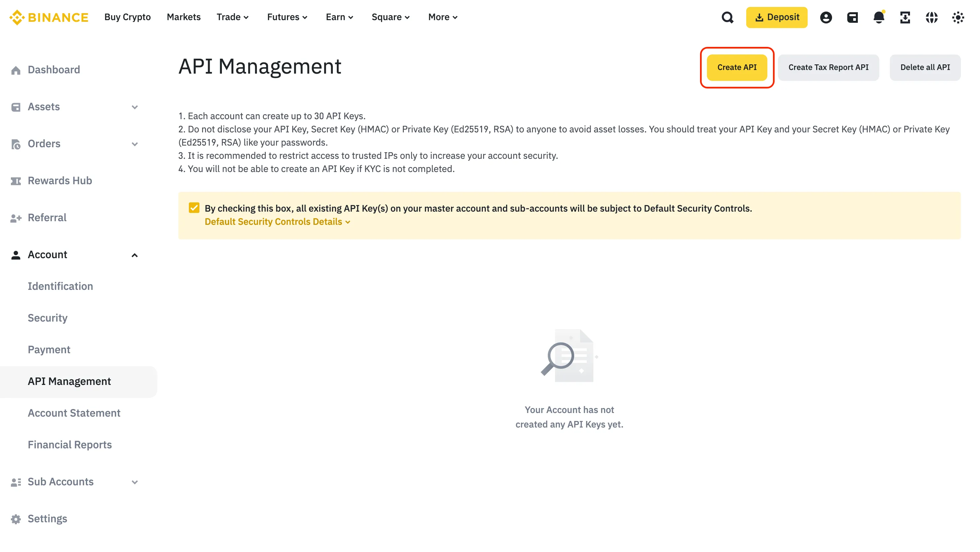The image size is (980, 552).
Task: Open the Futures dropdown menu
Action: click(287, 17)
